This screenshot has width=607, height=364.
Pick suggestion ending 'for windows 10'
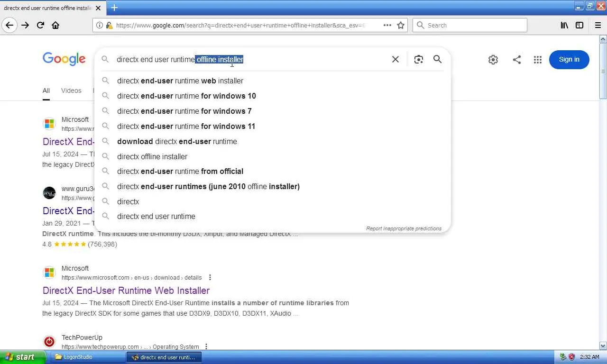(x=273, y=96)
